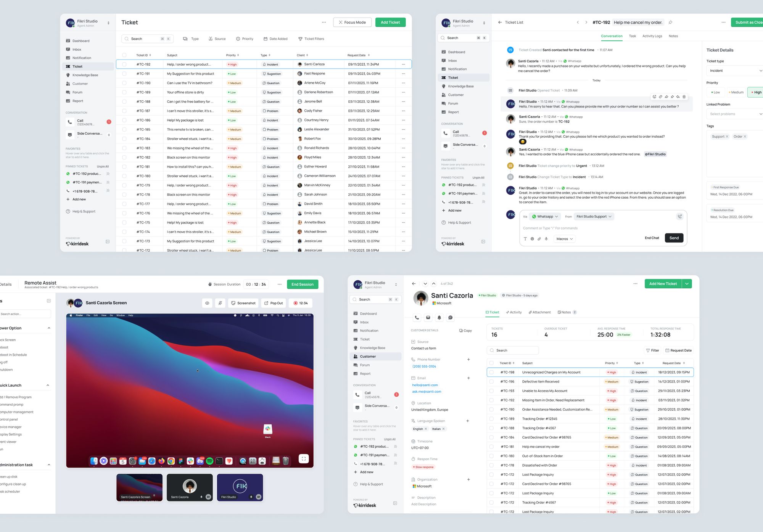Start a phone call from Santi Cazorla's profile
The height and width of the screenshot is (532, 763).
417,317
